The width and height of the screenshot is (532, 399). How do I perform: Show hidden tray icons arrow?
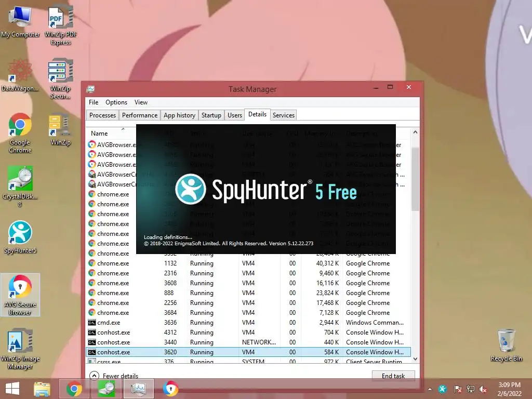click(x=430, y=389)
